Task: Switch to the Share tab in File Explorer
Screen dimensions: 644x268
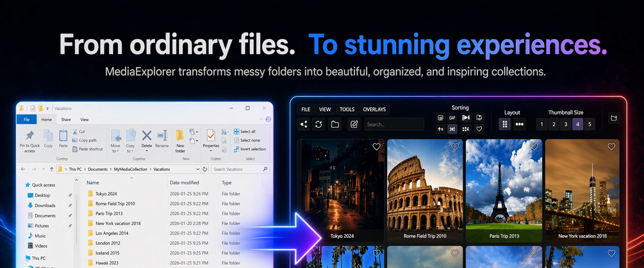Action: pos(66,120)
